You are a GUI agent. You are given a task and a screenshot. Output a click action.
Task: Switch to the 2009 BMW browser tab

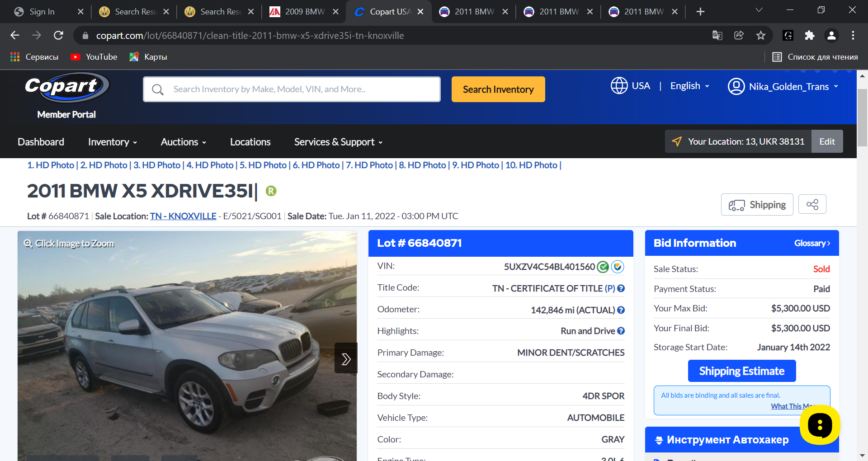click(304, 12)
